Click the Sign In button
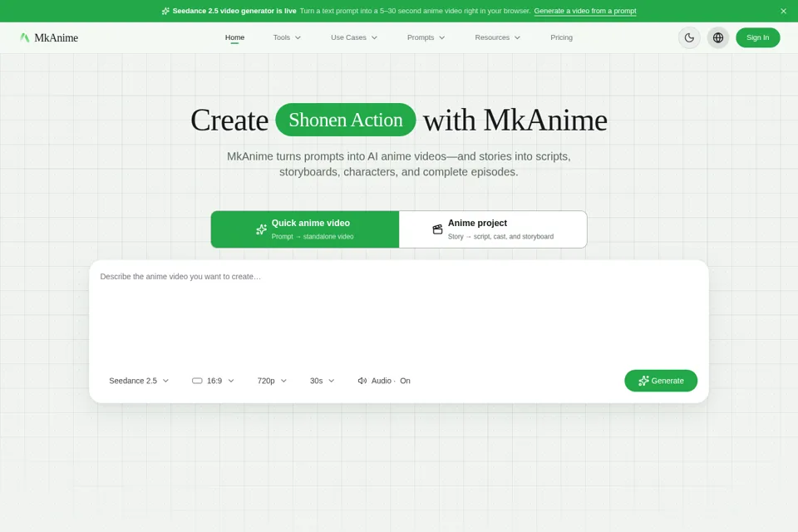The image size is (798, 532). (757, 37)
